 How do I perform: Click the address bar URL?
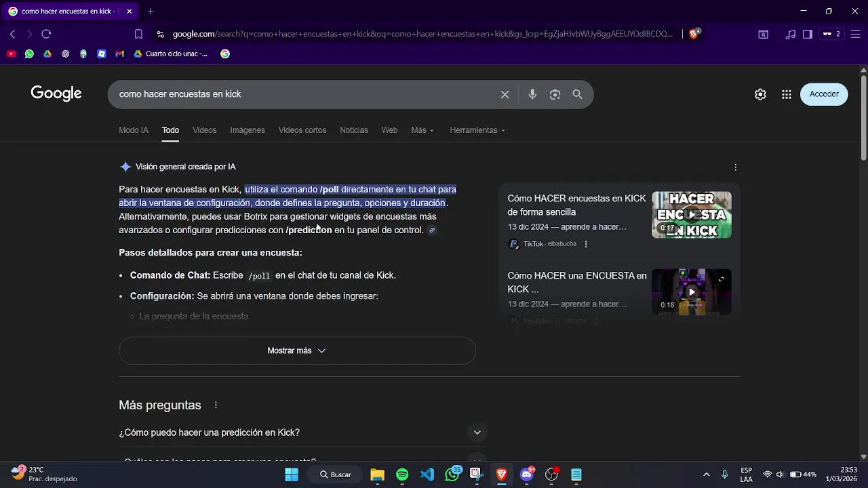(422, 34)
